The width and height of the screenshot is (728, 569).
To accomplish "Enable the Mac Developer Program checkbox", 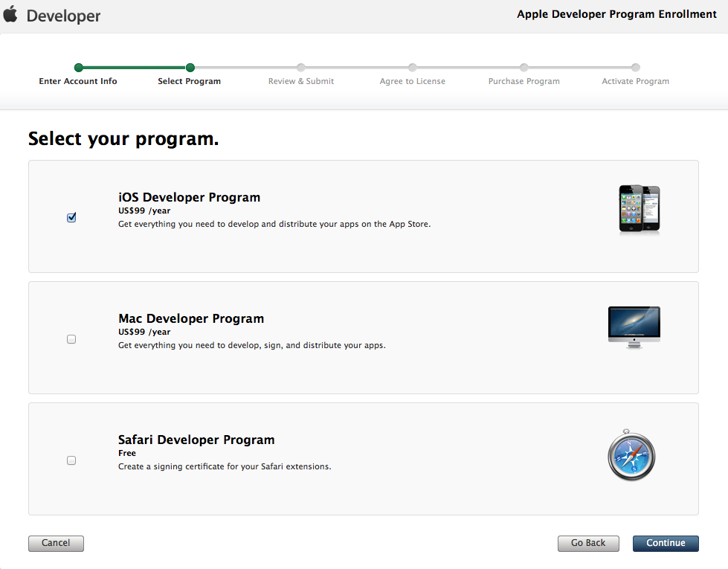I will coord(71,339).
